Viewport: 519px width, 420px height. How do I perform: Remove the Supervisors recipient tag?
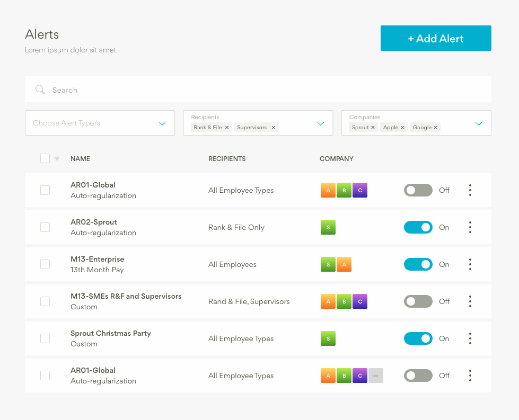[x=274, y=128]
